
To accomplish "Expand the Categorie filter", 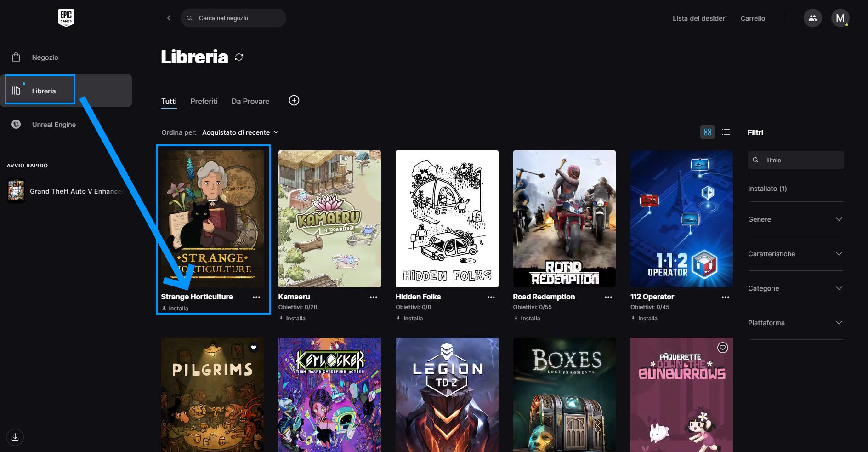I will [x=796, y=288].
